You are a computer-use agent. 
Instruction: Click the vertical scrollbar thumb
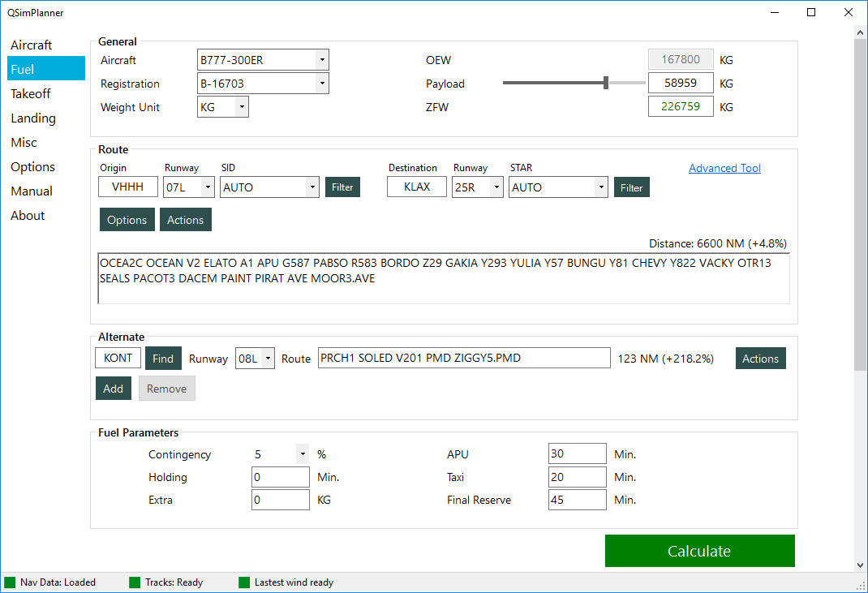tap(860, 205)
